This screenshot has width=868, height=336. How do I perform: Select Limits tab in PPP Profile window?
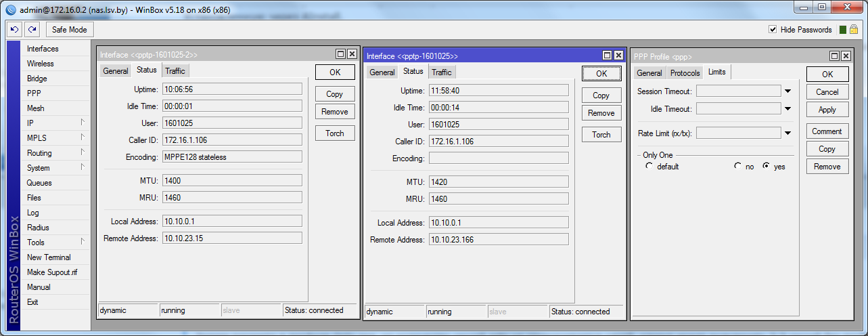click(x=716, y=72)
